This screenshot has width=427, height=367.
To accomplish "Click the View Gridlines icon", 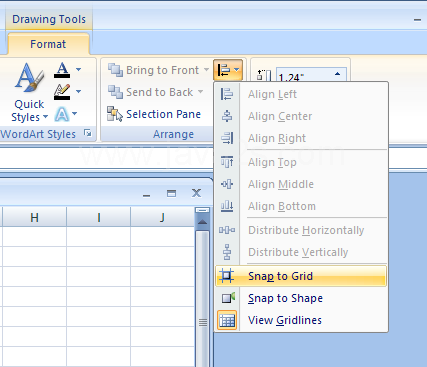I will pos(227,320).
